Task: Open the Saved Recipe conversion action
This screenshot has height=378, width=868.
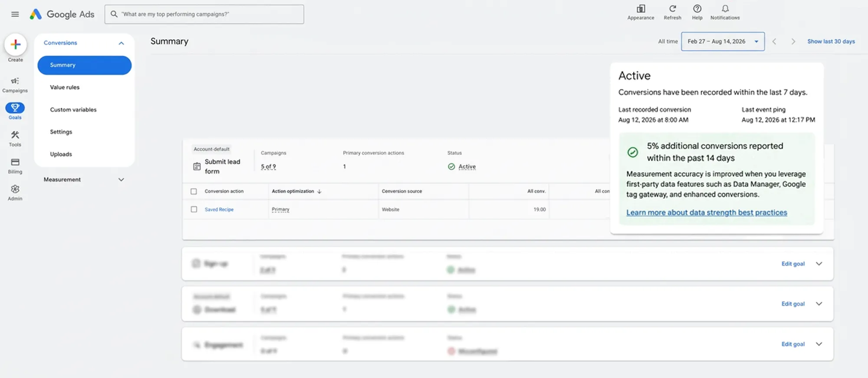Action: [219, 210]
